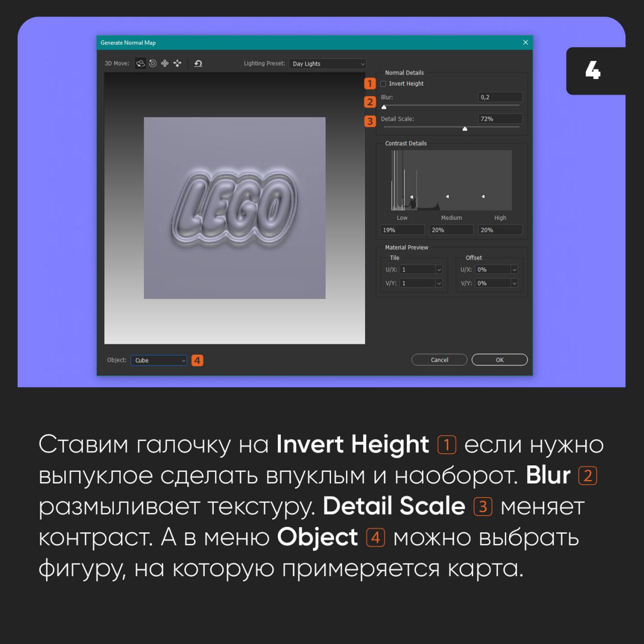Open the Object shape dropdown
The width and height of the screenshot is (644, 644).
159,360
